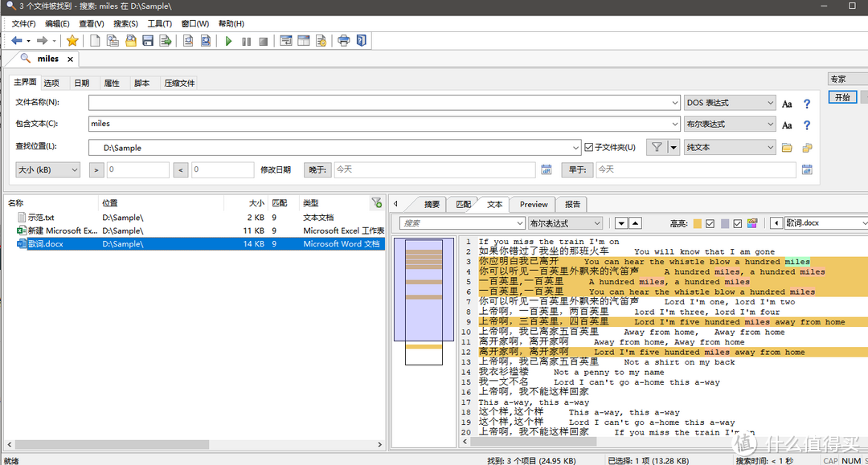Expand the D:\Sample location dropdown arrow
The width and height of the screenshot is (868, 465).
coord(575,148)
